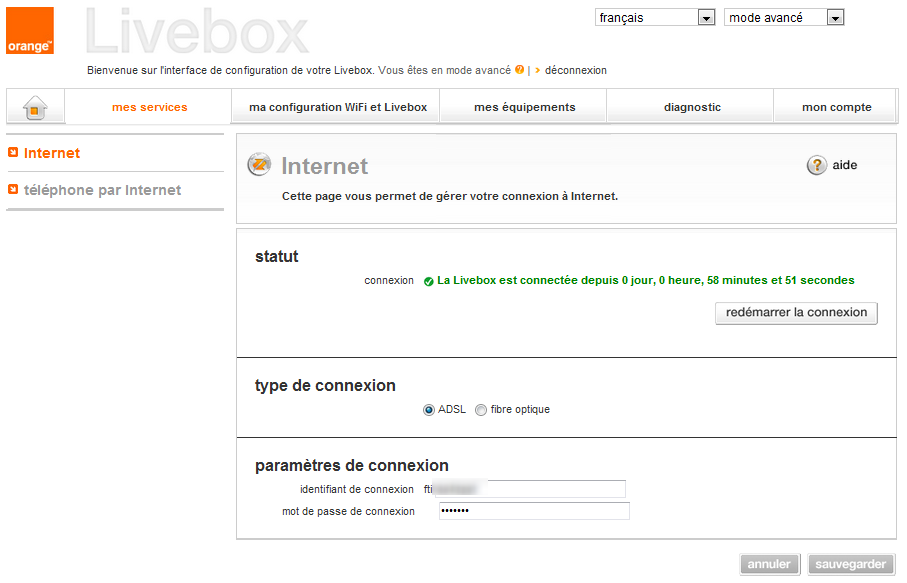Click the déconnexion link
Viewport: 907px width, 583px height.
click(x=576, y=71)
